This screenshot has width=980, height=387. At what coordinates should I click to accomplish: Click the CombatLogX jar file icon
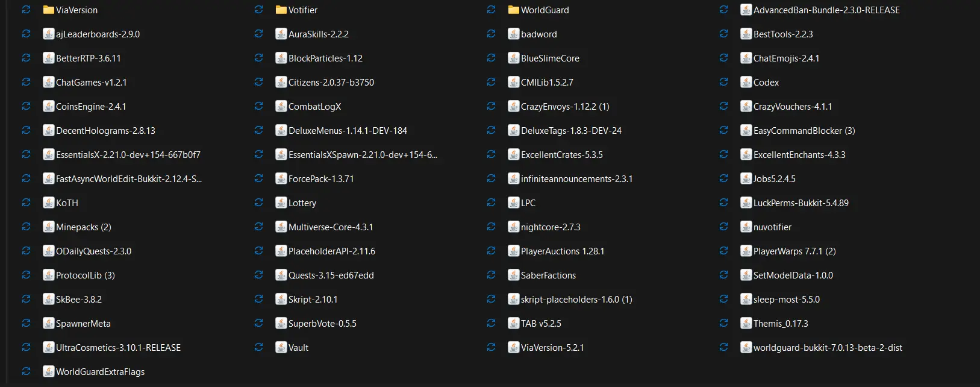[281, 106]
